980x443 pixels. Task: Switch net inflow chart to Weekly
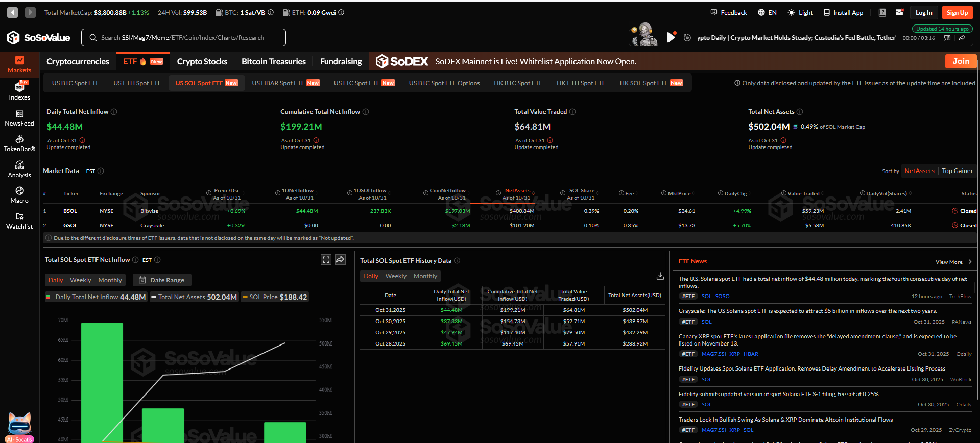tap(80, 280)
